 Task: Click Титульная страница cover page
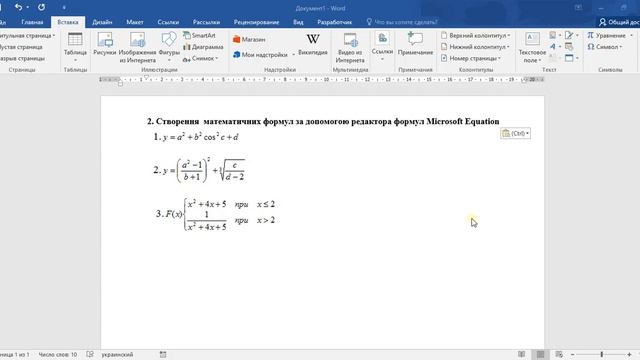coord(27,36)
